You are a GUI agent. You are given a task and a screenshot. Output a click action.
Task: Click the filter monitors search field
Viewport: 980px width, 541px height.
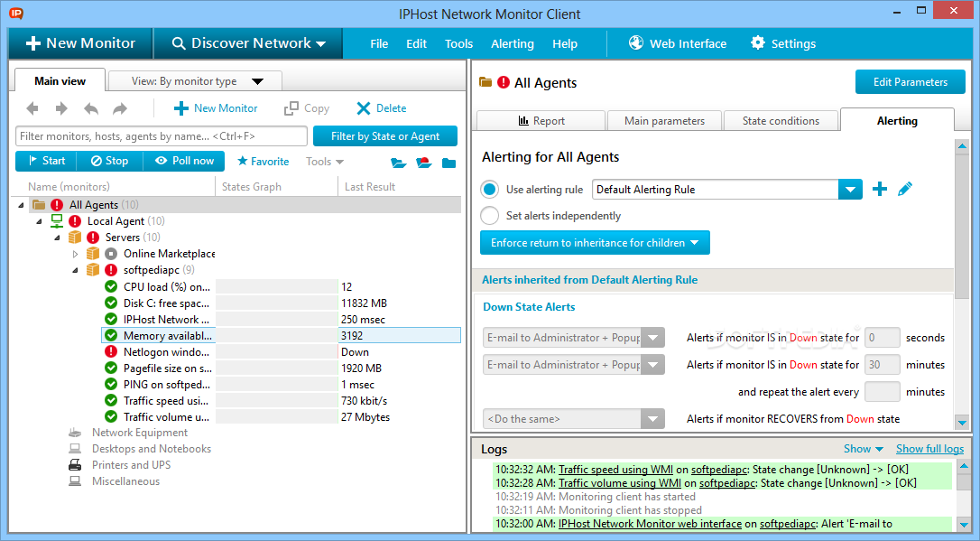[x=162, y=136]
